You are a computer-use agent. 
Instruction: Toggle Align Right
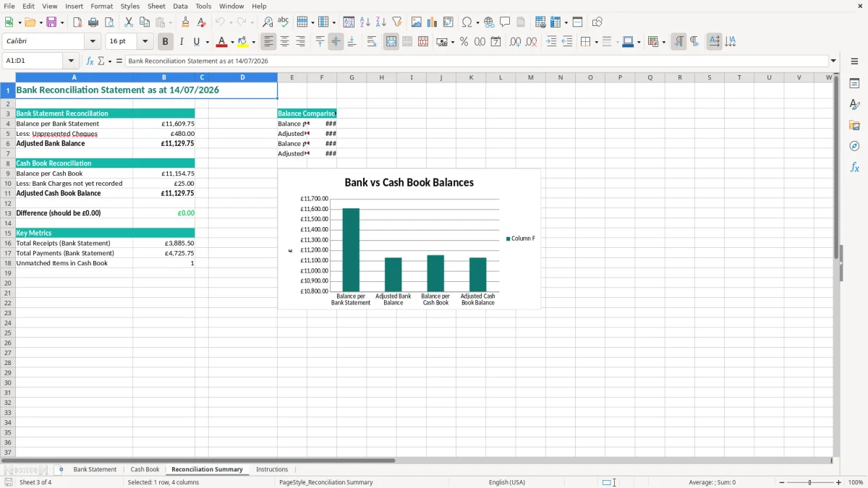click(x=301, y=42)
